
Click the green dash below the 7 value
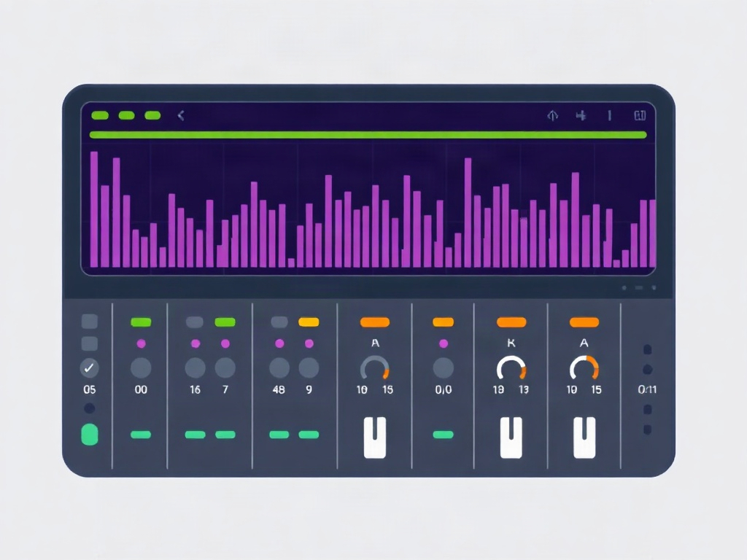click(x=225, y=435)
